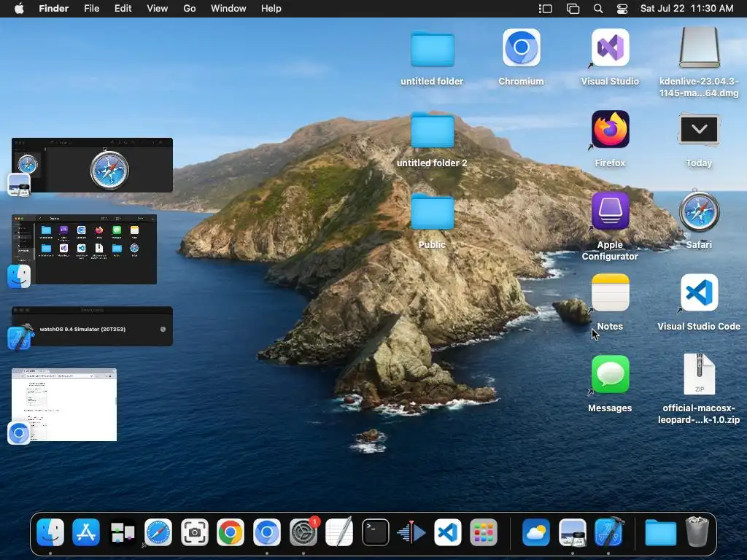Open the blue waveform app in Dock
Screen dimensions: 747x560
coord(411,532)
